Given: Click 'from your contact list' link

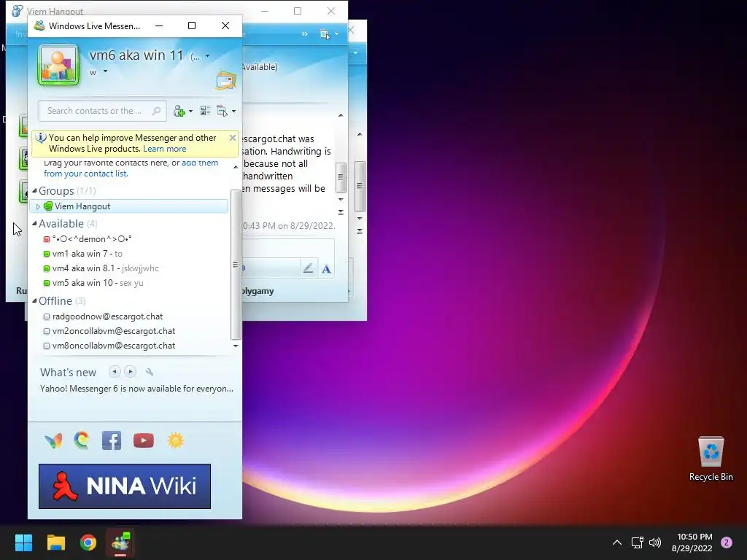Looking at the screenshot, I should point(86,174).
